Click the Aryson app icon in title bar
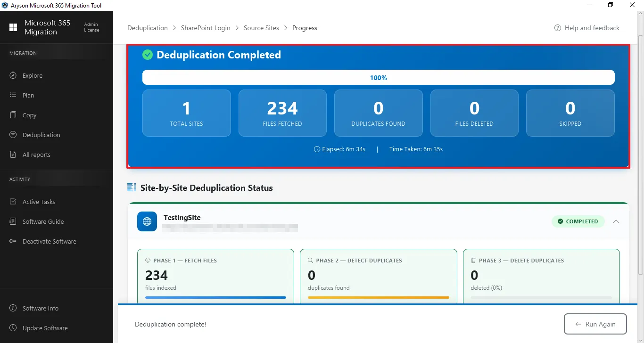 click(x=5, y=5)
